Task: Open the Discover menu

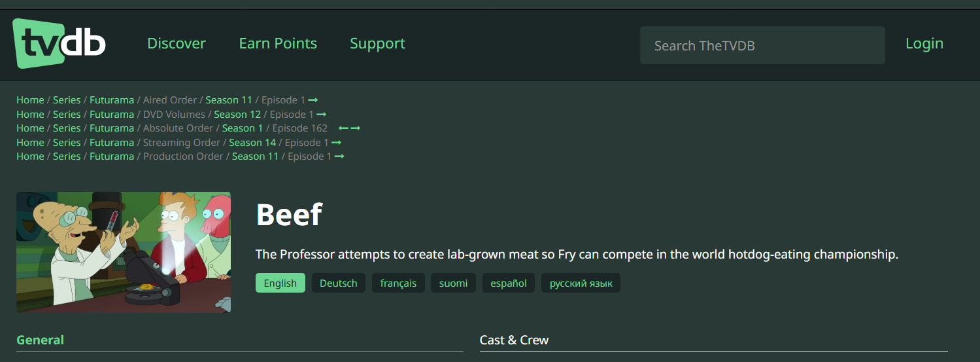Action: tap(177, 43)
